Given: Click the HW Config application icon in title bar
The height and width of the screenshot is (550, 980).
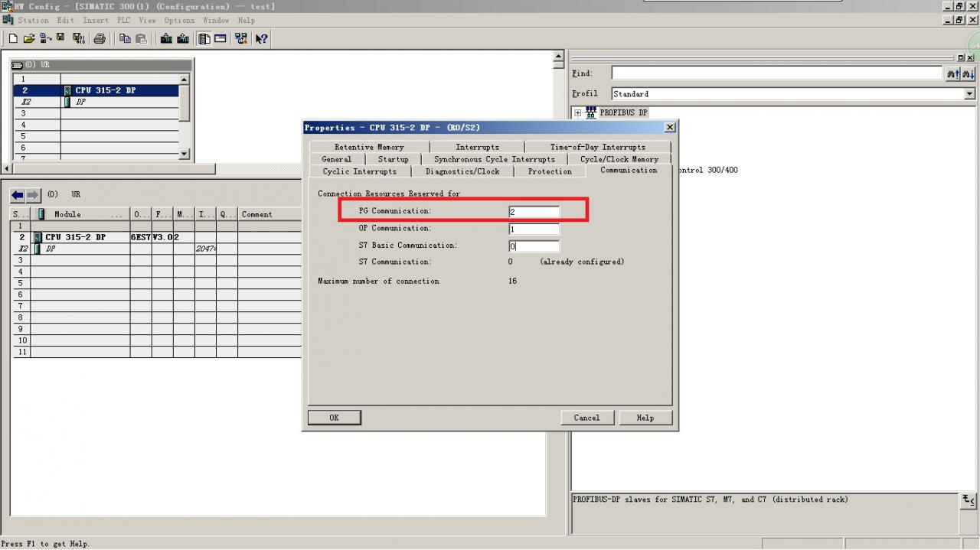Looking at the screenshot, I should (x=7, y=6).
